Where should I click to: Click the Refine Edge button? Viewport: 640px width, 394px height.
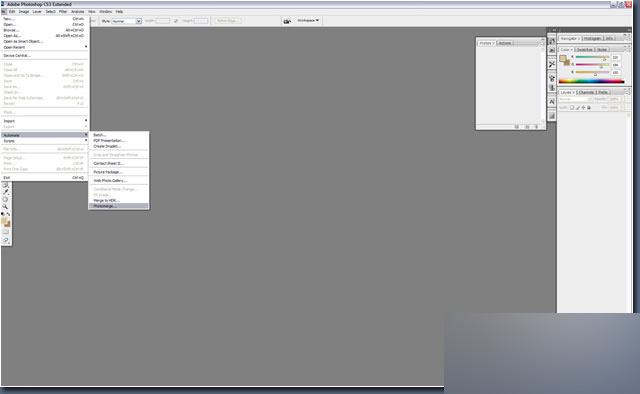point(228,20)
